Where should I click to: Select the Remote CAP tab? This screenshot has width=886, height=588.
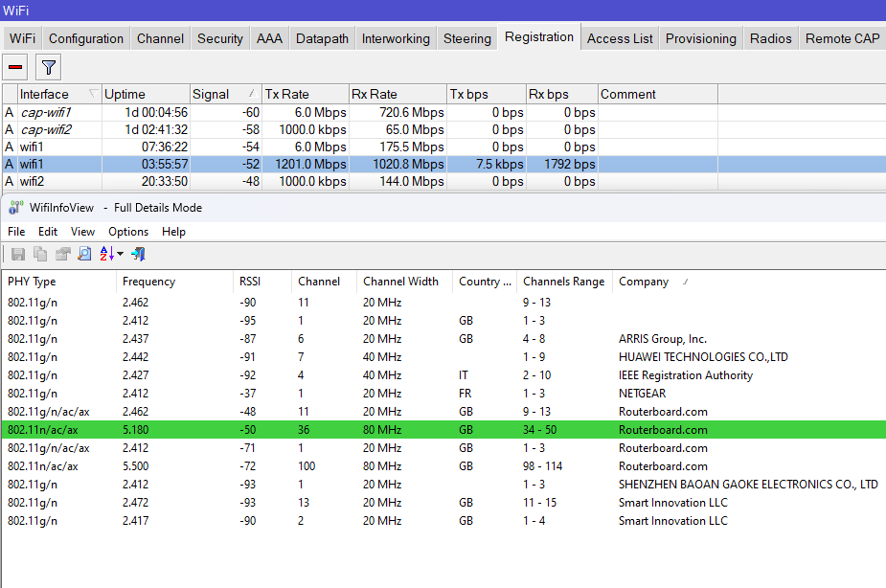click(843, 38)
